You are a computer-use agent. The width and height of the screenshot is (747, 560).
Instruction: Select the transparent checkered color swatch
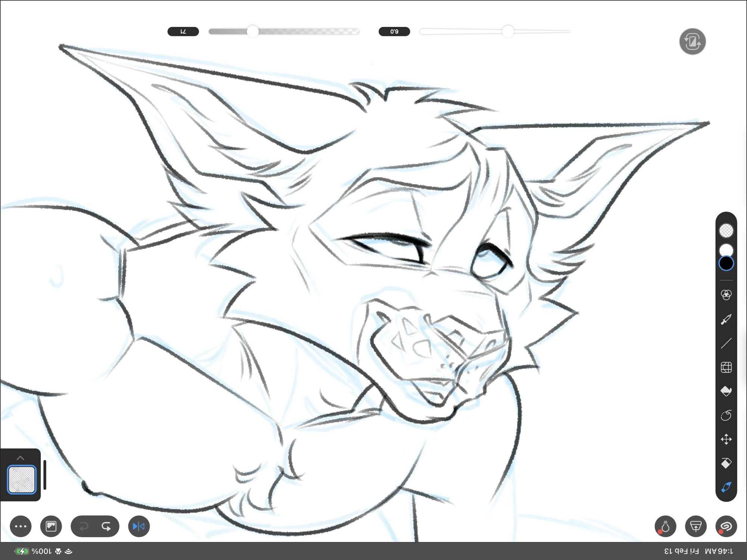point(726,231)
